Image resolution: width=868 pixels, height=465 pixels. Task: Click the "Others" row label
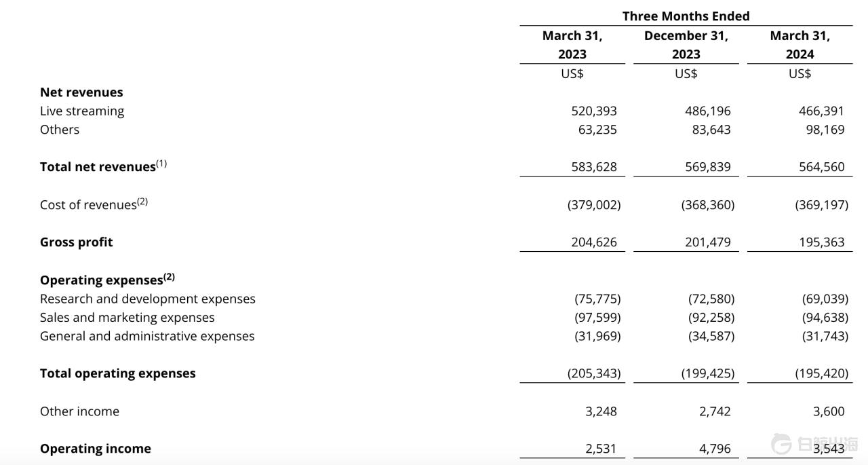(60, 130)
